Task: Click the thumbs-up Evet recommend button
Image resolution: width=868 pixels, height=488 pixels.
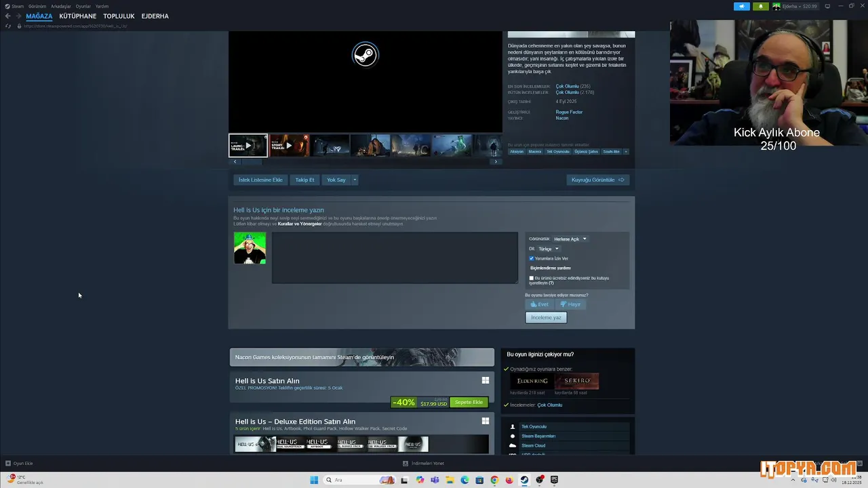Action: click(x=539, y=304)
